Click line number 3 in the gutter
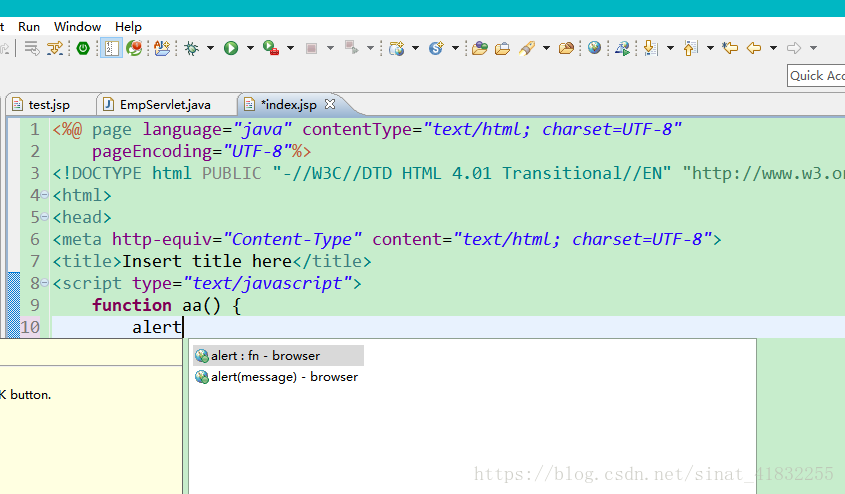Viewport: 845px width, 494px height. [35, 173]
